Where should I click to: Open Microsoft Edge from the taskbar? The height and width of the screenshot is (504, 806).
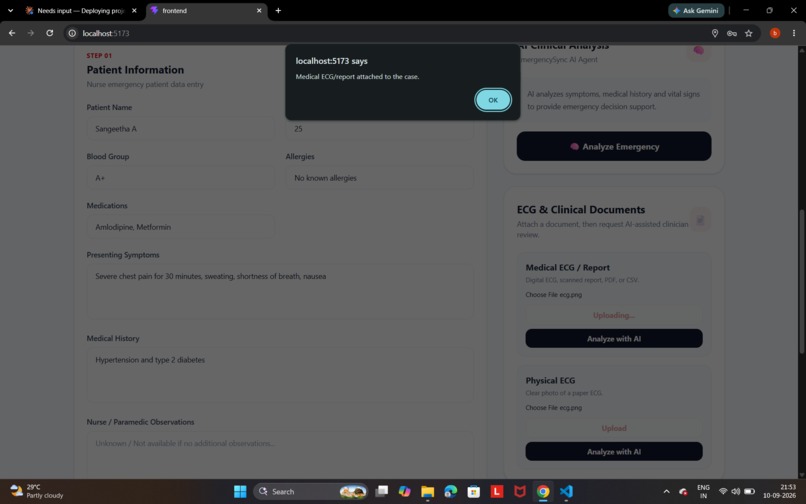[x=450, y=491]
